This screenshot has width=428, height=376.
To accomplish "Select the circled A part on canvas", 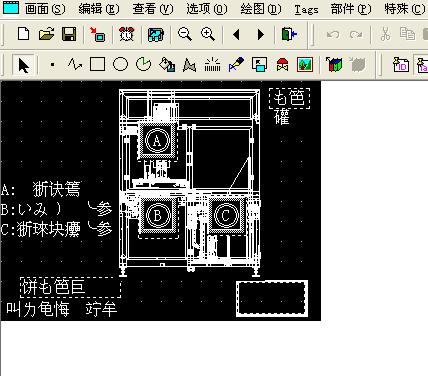I will (x=157, y=140).
